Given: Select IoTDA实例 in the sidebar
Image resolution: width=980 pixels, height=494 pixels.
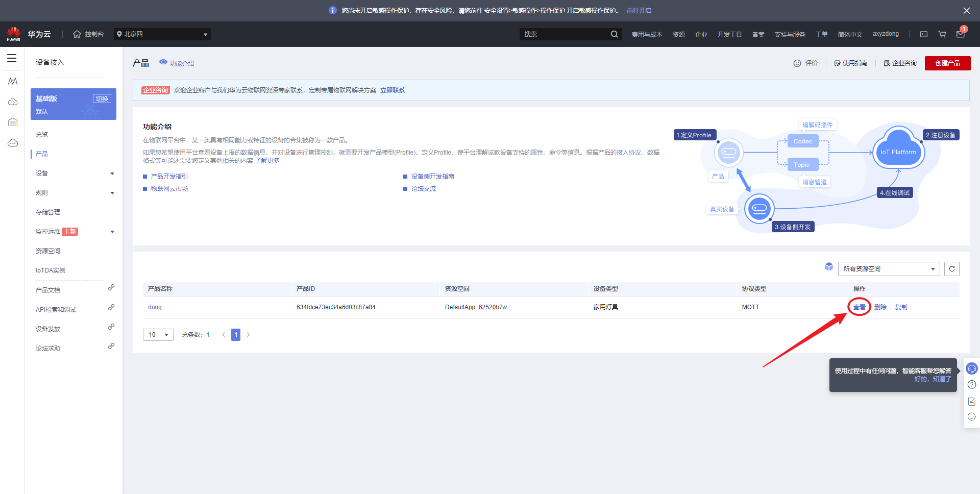Looking at the screenshot, I should [51, 270].
